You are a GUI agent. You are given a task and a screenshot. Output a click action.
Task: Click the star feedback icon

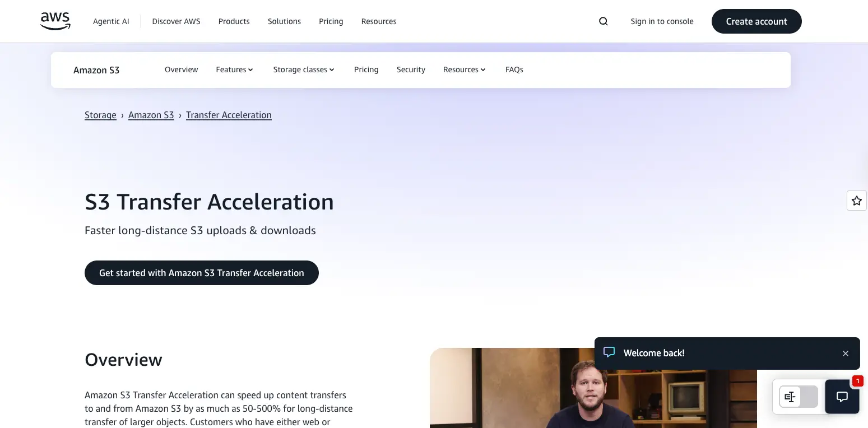click(x=857, y=201)
